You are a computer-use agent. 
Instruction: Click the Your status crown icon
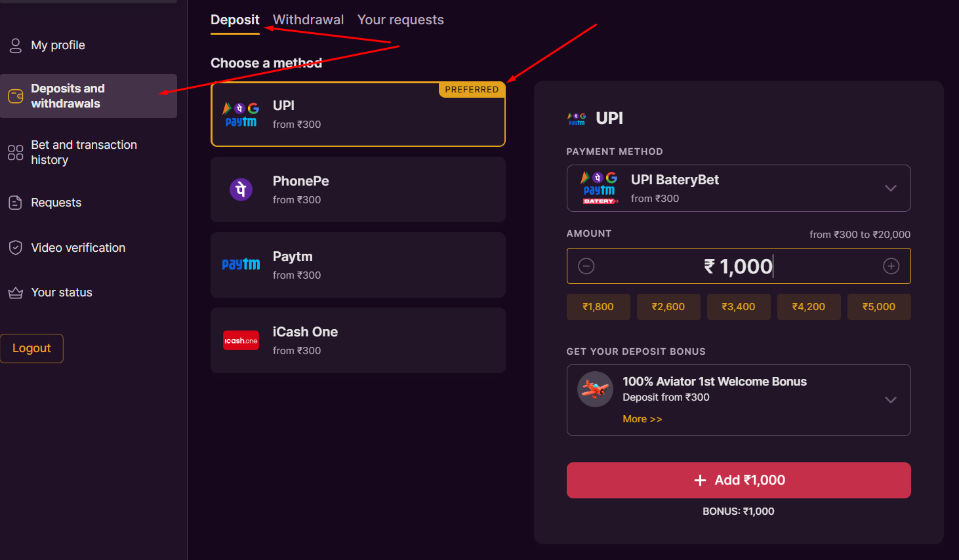15,293
